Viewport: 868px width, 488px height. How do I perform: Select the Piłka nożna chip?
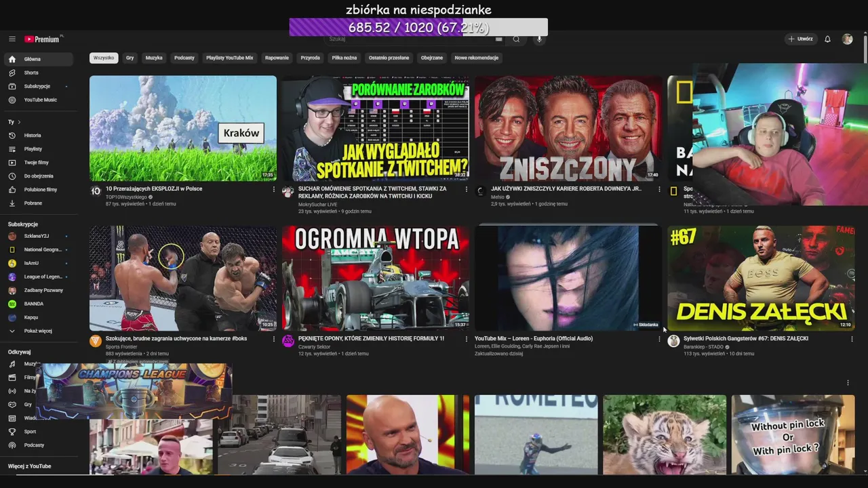click(x=344, y=58)
